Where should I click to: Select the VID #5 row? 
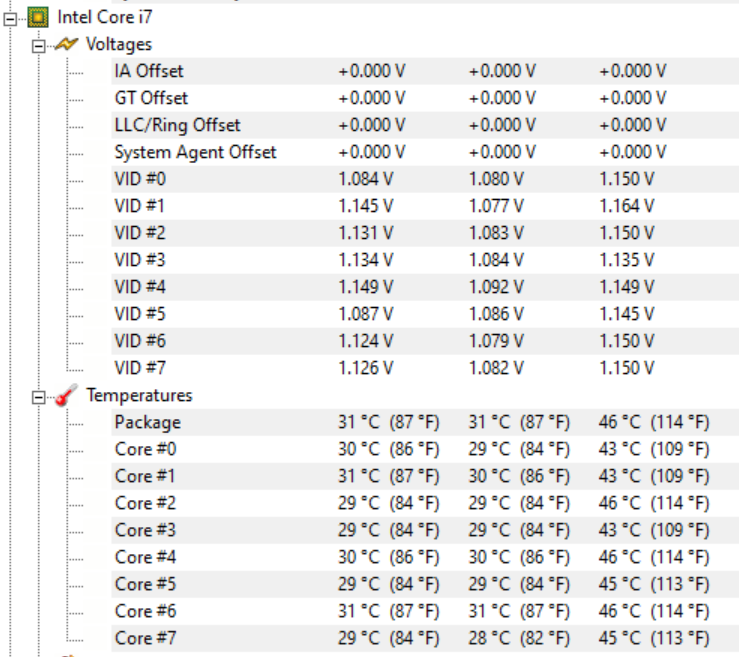(425, 314)
